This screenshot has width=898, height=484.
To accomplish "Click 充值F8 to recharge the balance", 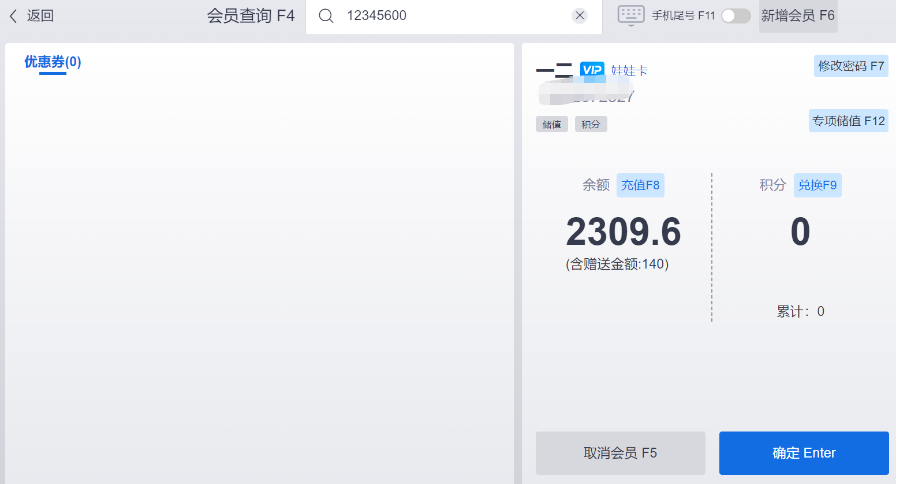I will click(x=640, y=185).
